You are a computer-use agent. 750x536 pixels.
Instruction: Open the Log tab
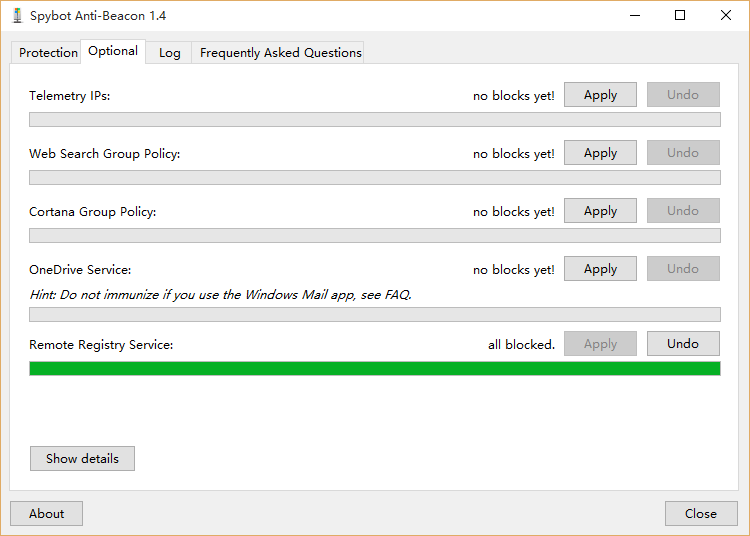click(x=170, y=53)
